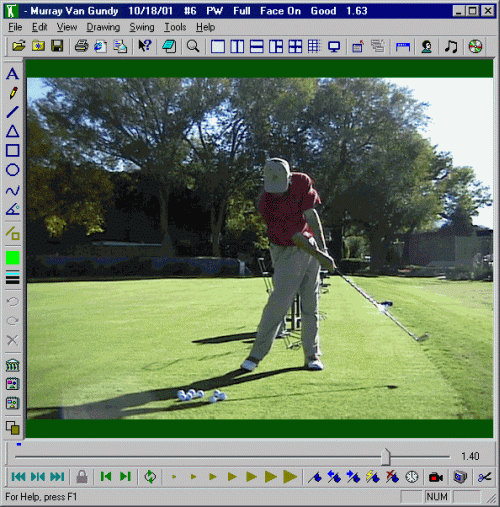Click the overlapping squares icon
Image resolution: width=500 pixels, height=507 pixels.
(13, 428)
